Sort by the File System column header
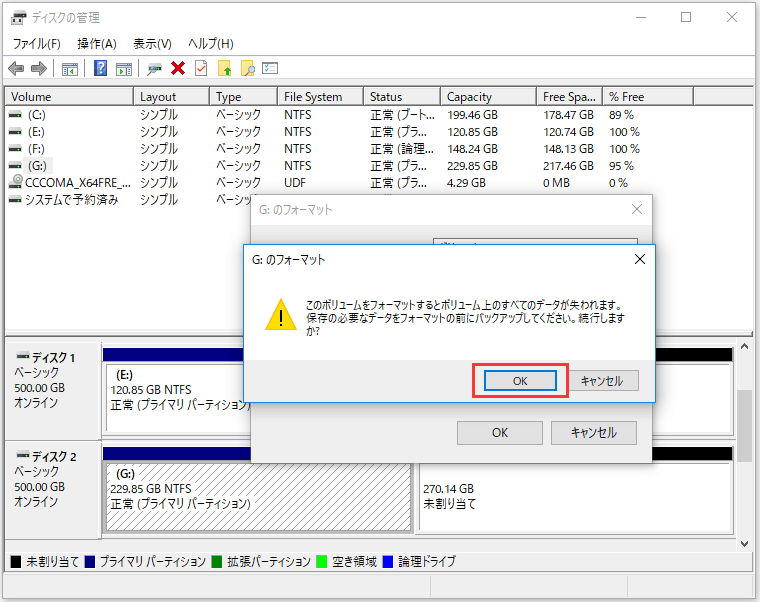 tap(320, 96)
